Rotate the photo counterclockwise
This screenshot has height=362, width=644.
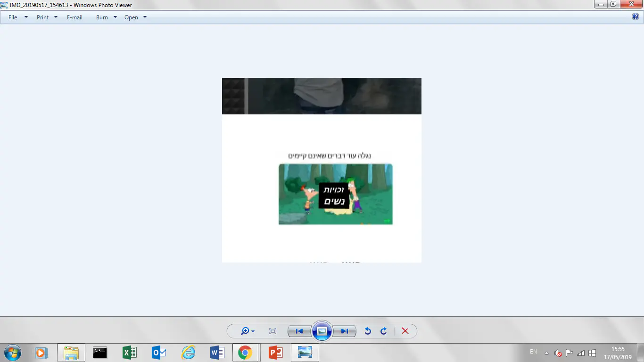(x=368, y=331)
